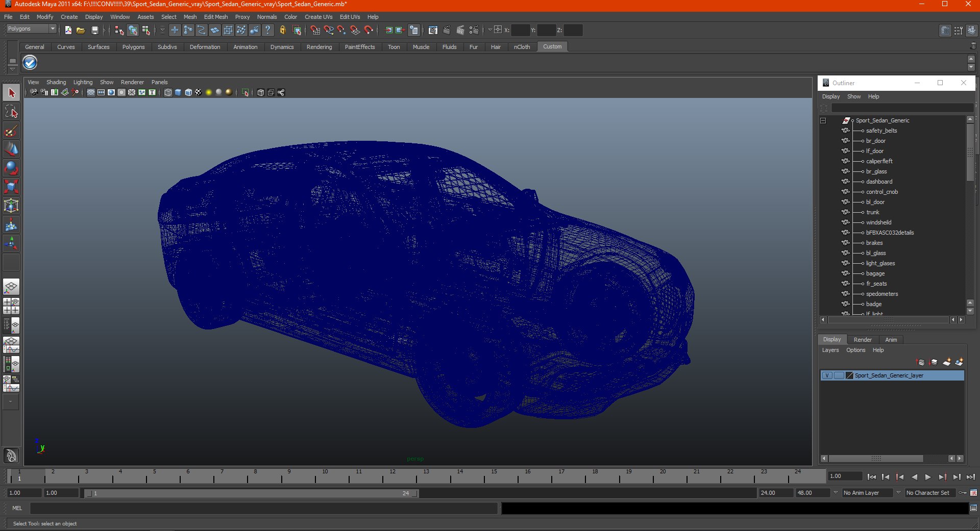Open the Create UVs menu
The height and width of the screenshot is (531, 980).
point(318,17)
